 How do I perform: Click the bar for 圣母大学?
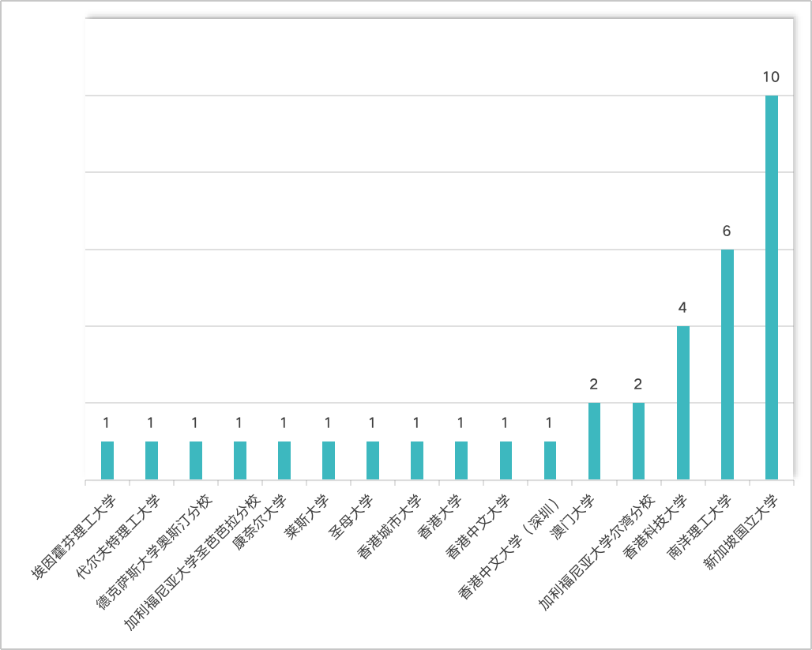373,460
